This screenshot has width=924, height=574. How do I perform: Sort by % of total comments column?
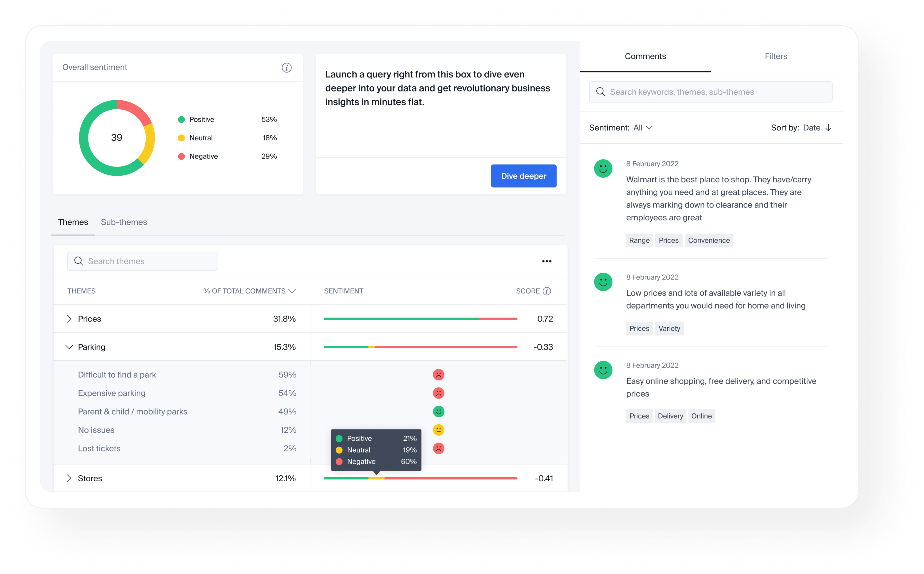click(x=249, y=291)
